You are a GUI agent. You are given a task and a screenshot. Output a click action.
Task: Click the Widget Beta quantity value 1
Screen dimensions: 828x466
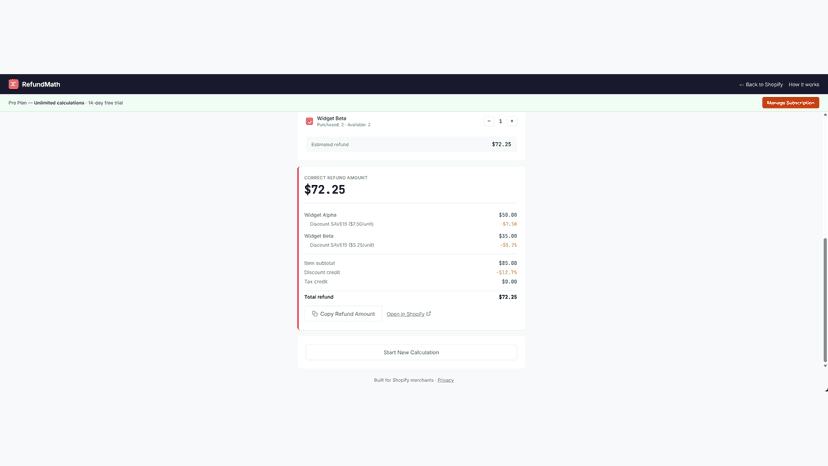(501, 121)
